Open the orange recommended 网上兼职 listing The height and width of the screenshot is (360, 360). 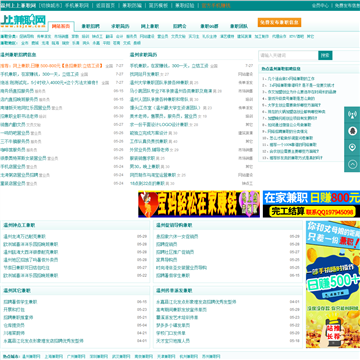pyautogui.click(x=52, y=66)
